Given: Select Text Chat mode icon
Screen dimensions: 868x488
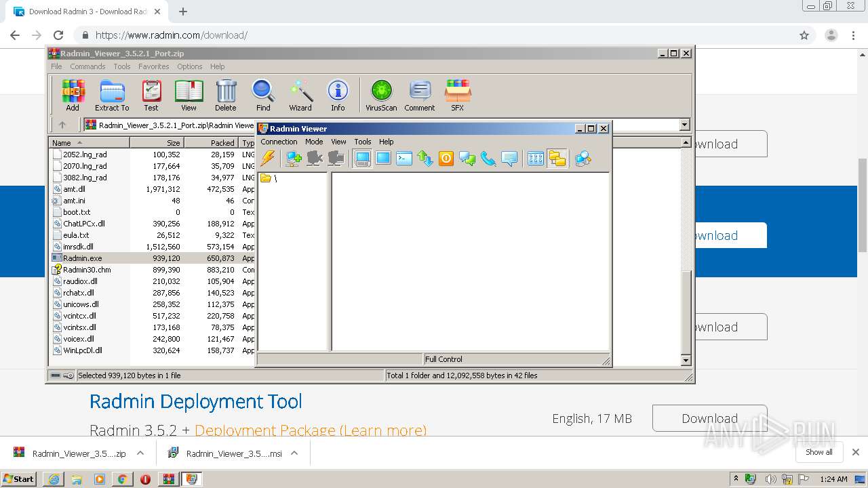Looking at the screenshot, I should (x=467, y=159).
